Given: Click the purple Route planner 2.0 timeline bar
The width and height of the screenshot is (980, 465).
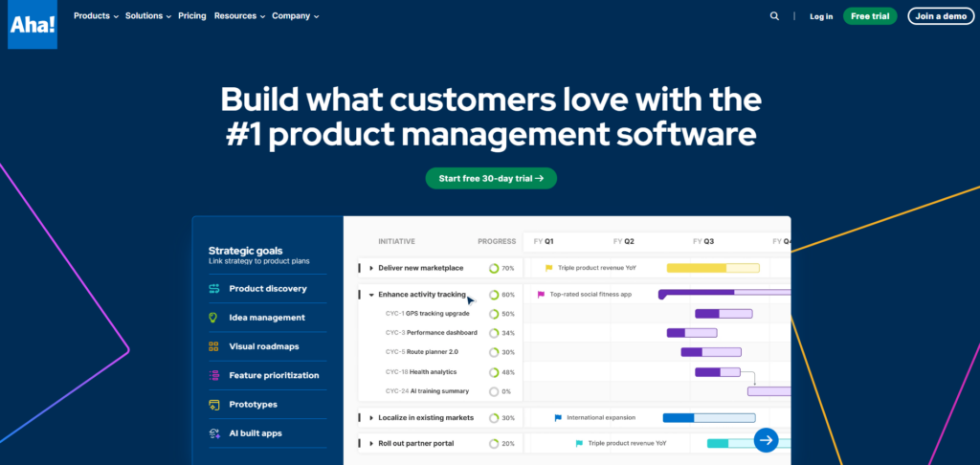Looking at the screenshot, I should click(x=711, y=352).
